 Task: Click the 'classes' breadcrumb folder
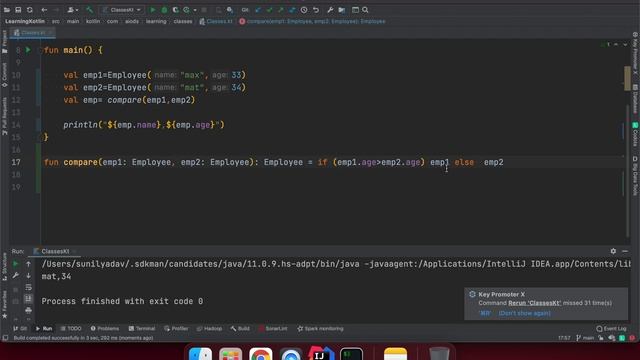coord(183,21)
